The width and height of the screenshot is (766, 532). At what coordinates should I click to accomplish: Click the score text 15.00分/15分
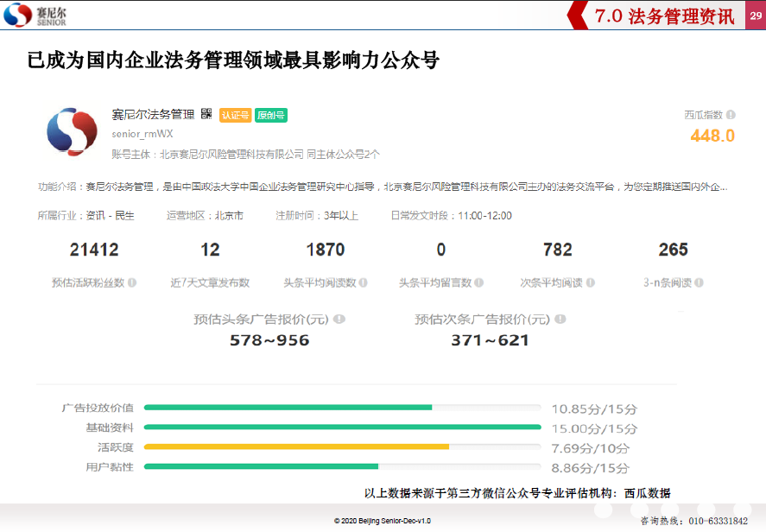click(594, 429)
